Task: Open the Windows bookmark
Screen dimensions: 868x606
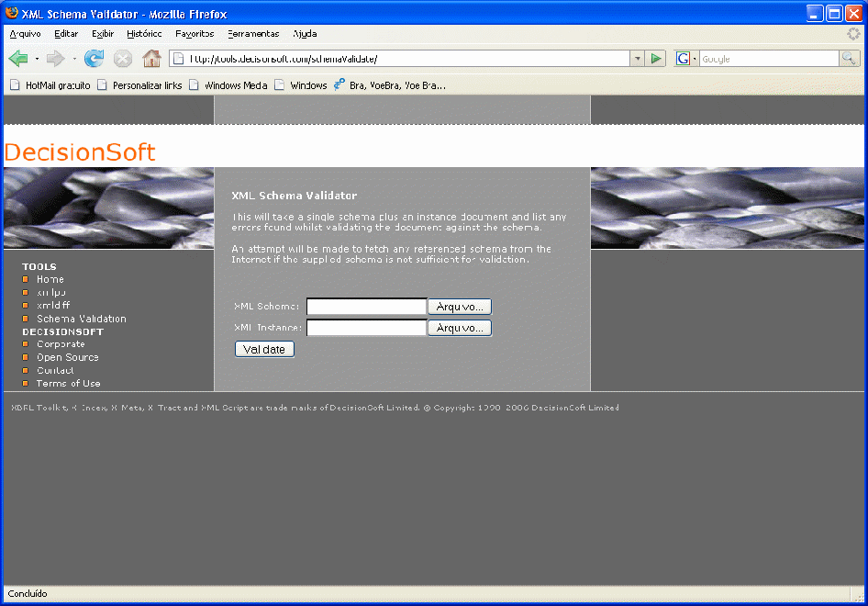Action: pos(301,85)
